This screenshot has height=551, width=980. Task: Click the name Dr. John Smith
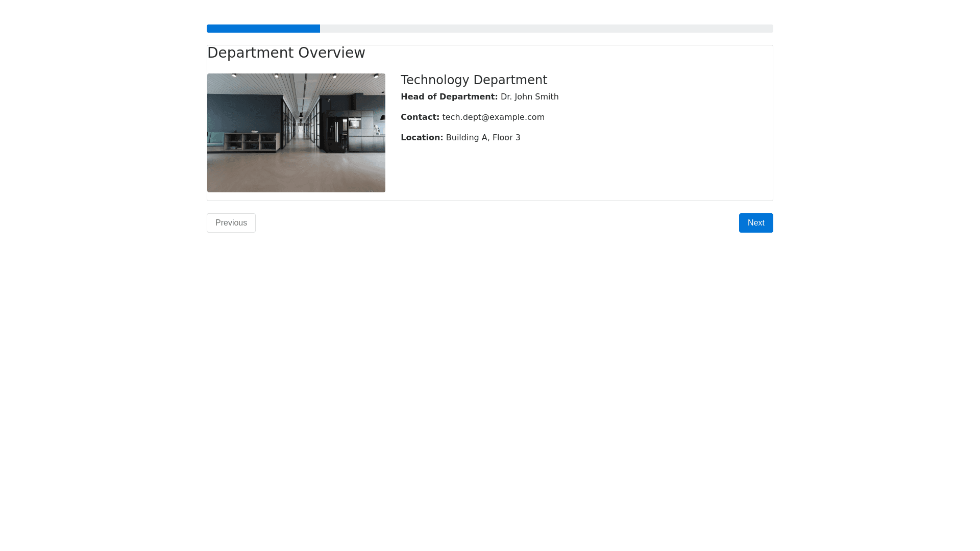[529, 97]
